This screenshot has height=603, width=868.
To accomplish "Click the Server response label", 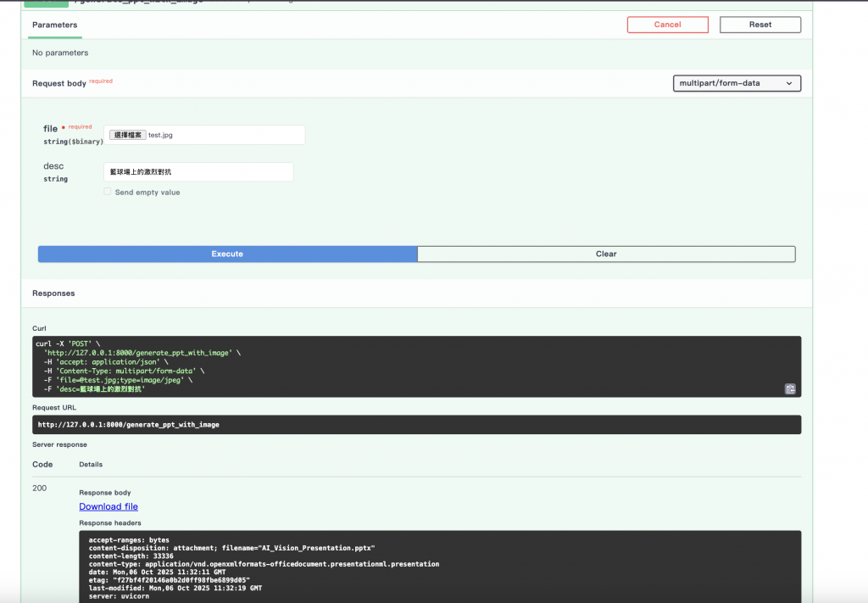I will 59,444.
